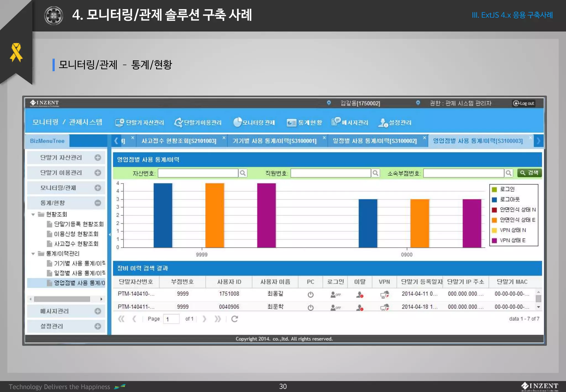Screen dimensions: 566x392
Task: Click login OFF icon for 최운학
Action: click(336, 308)
